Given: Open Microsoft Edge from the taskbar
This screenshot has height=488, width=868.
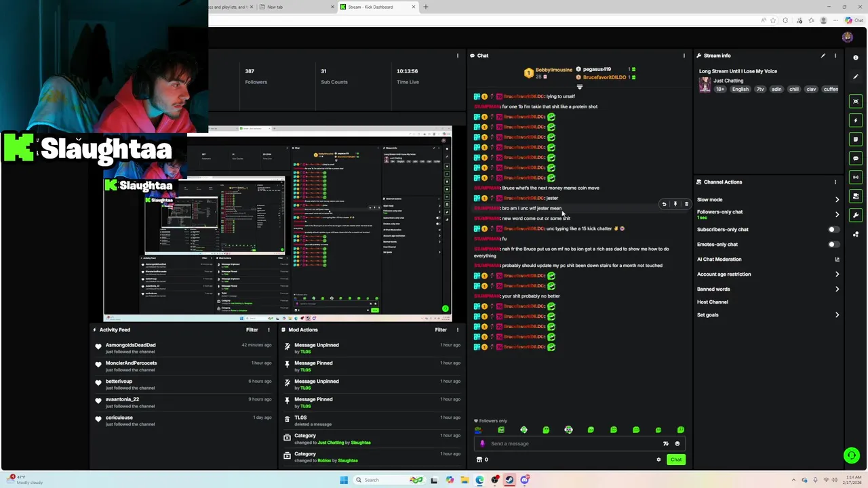Looking at the screenshot, I should [479, 480].
